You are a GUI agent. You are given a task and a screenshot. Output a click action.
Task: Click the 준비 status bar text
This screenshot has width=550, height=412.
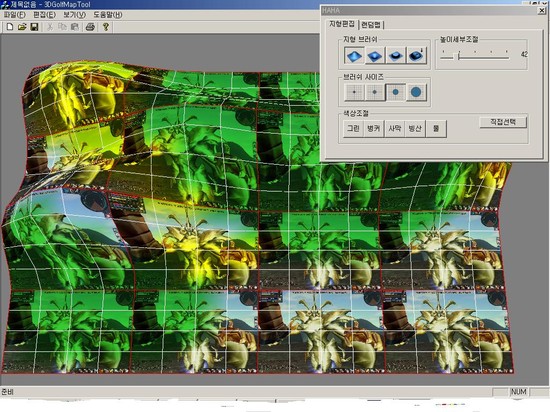(x=7, y=392)
